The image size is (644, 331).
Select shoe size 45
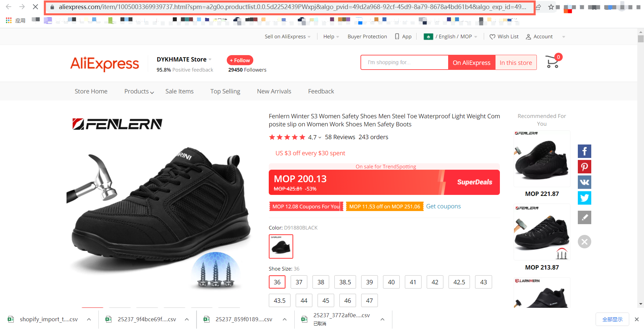click(326, 300)
